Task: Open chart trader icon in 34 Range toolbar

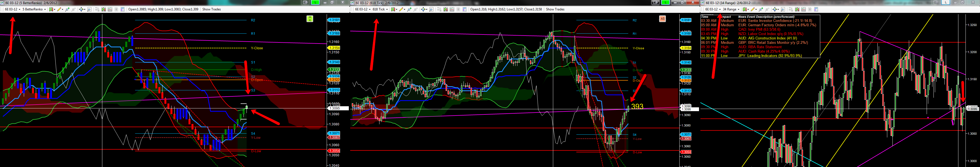Action: (791, 9)
